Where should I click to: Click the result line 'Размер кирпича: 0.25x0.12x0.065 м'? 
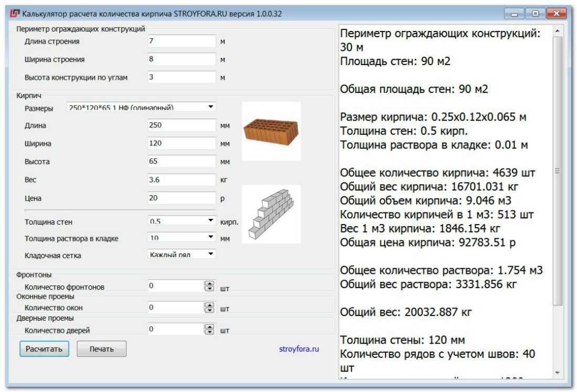pyautogui.click(x=433, y=117)
